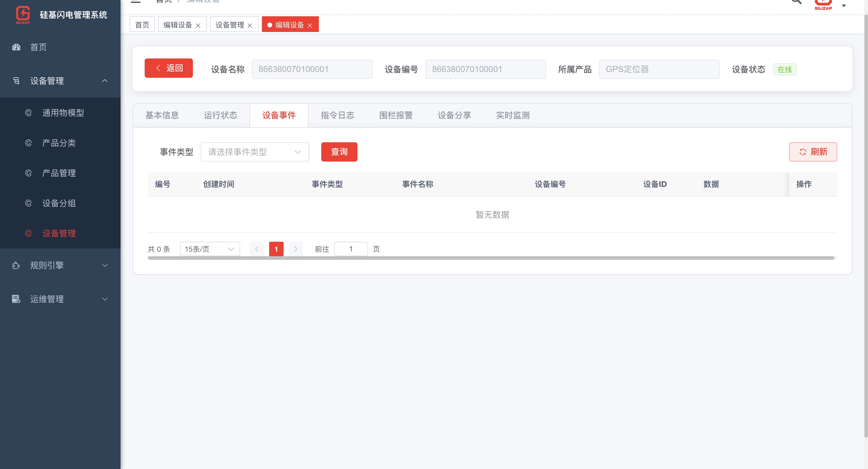Switch to the 围栏报警 tab
This screenshot has width=868, height=469.
(x=396, y=115)
